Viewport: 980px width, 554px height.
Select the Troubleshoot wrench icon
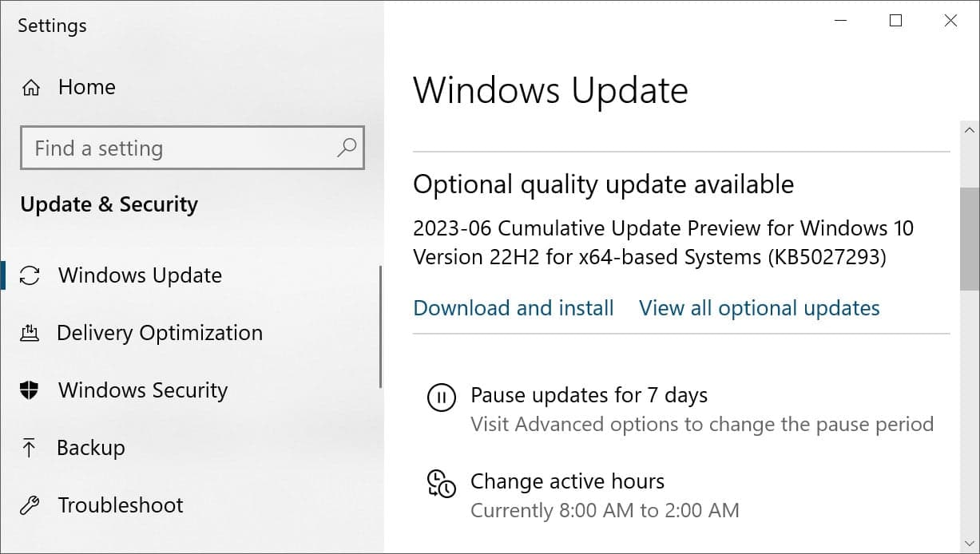coord(30,505)
